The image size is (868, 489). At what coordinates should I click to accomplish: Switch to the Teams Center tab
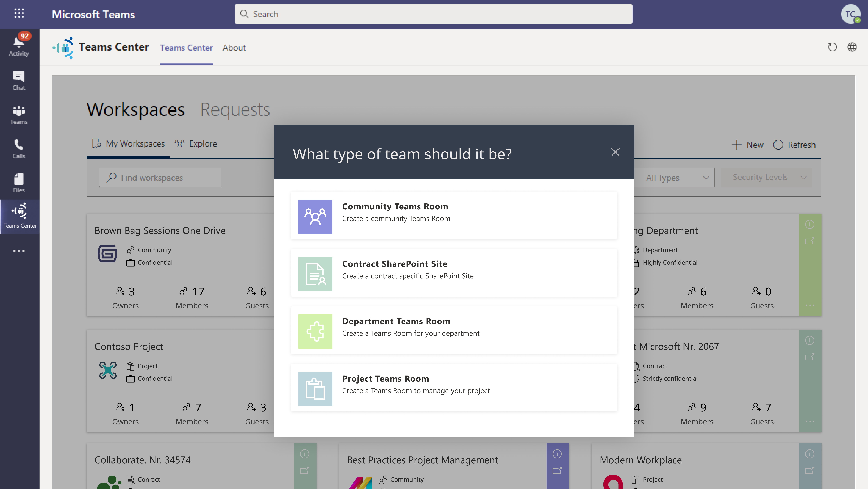point(186,48)
